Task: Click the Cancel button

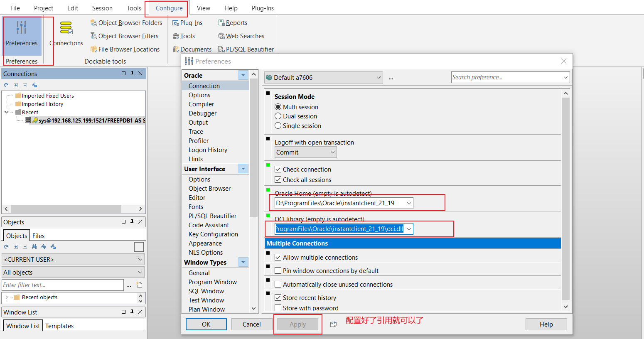Action: coord(252,324)
